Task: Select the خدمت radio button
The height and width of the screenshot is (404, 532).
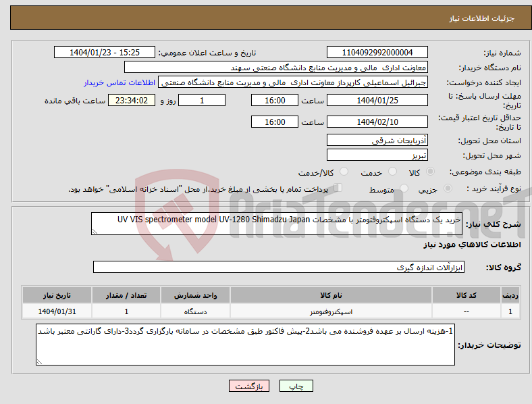Action: click(392, 172)
